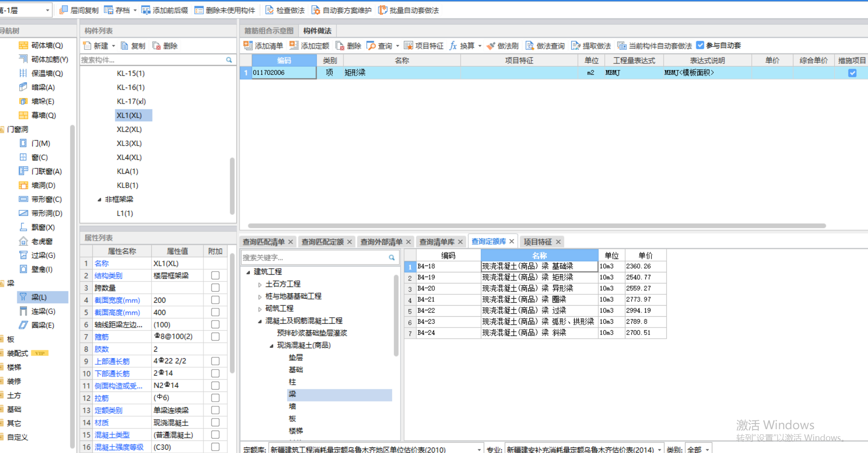Click 做法刷 brush icon
Image resolution: width=868 pixels, height=453 pixels.
point(490,45)
